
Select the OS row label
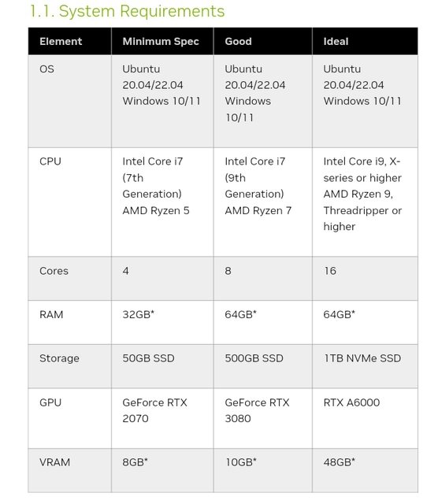point(47,69)
